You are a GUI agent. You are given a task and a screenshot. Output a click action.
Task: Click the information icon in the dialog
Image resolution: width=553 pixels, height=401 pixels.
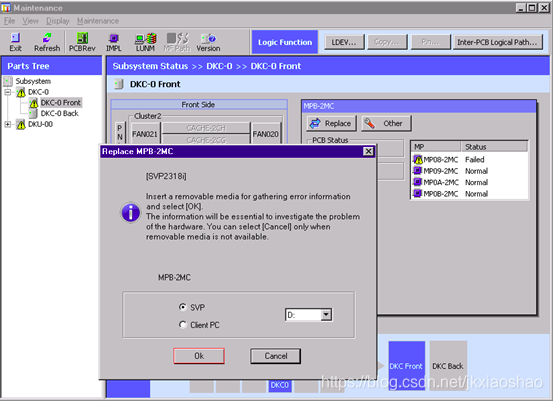(x=130, y=213)
